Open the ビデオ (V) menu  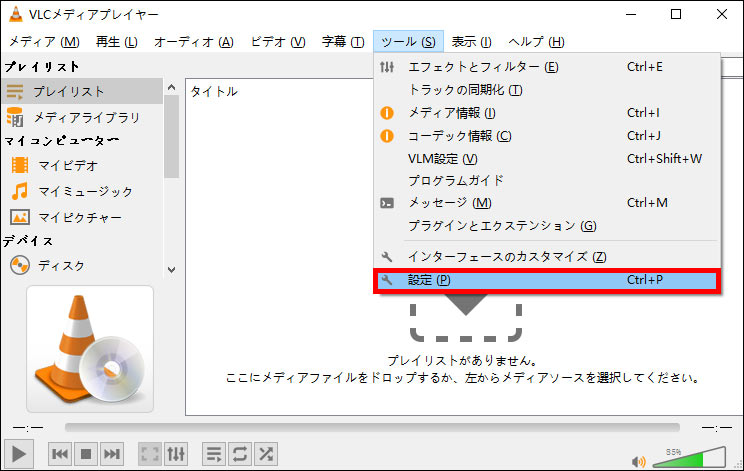click(278, 42)
